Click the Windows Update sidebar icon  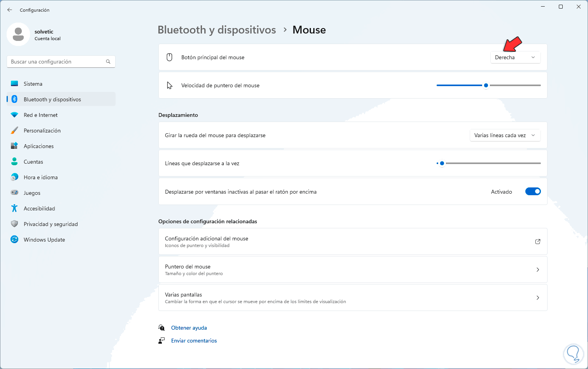[14, 240]
